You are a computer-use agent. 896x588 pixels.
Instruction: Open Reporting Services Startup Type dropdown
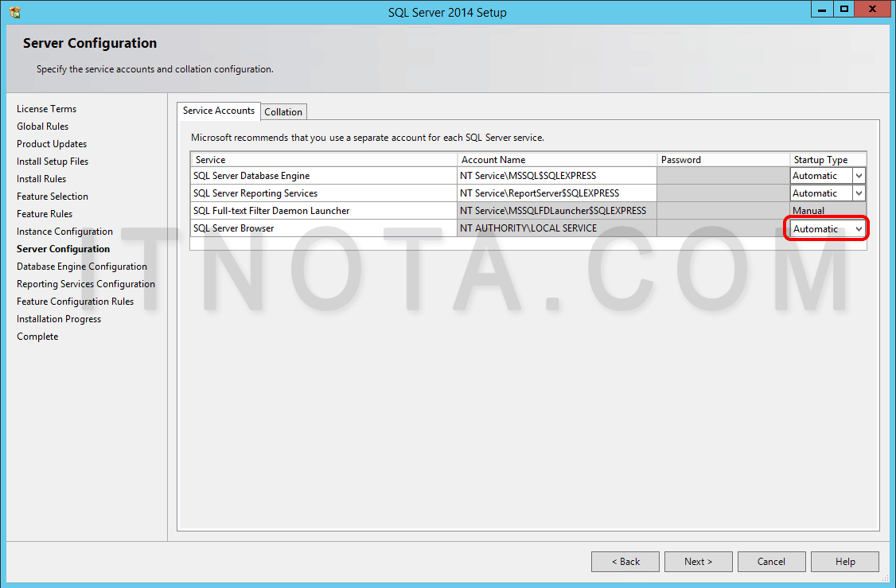860,193
